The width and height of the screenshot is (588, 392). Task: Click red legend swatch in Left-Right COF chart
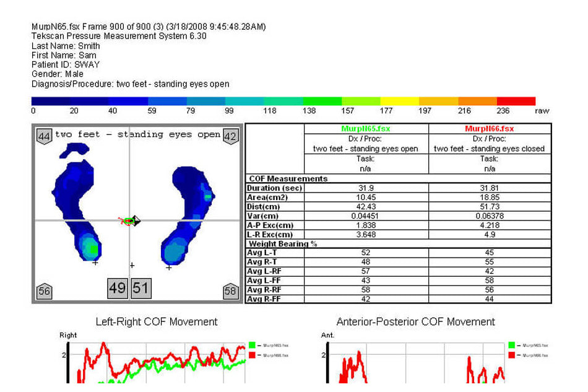252,355
